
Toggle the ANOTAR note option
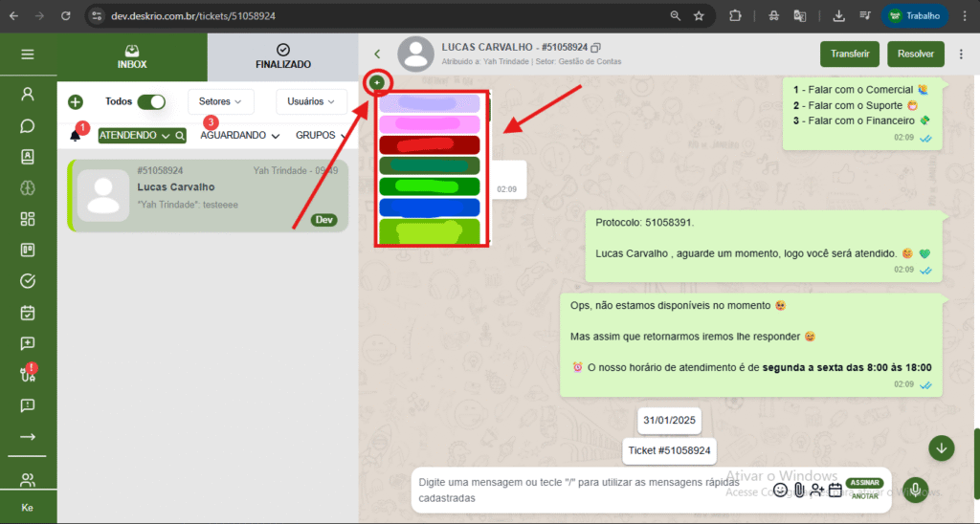pyautogui.click(x=865, y=495)
